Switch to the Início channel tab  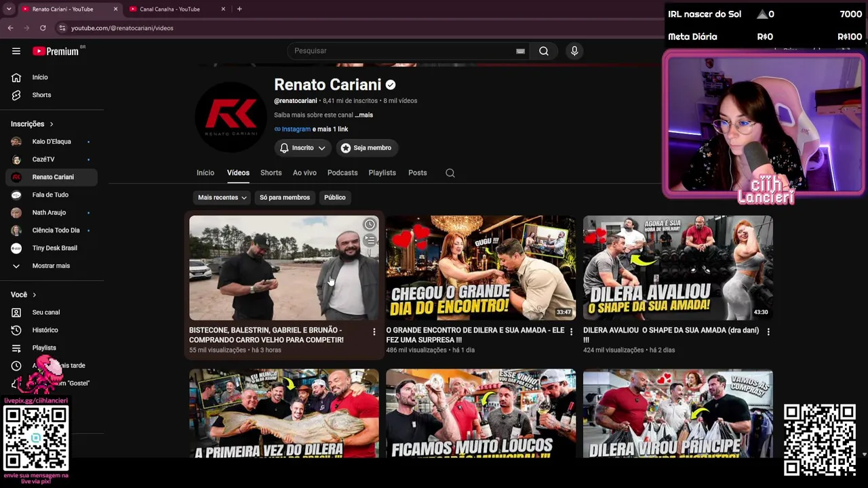pos(205,173)
